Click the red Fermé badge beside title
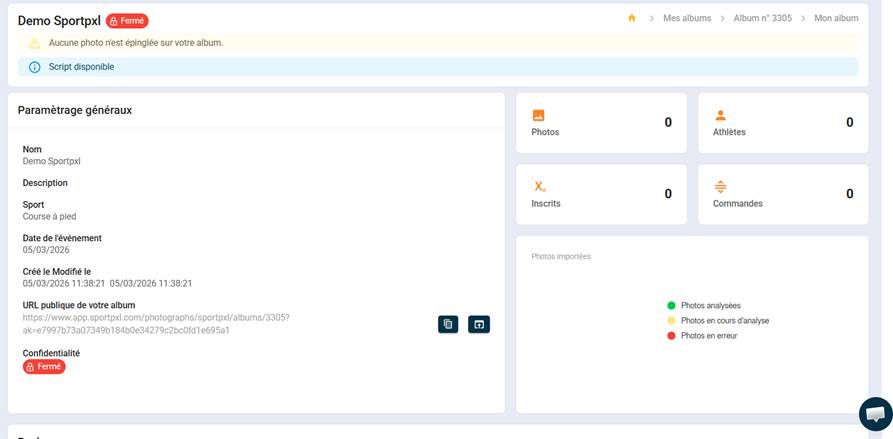Image resolution: width=893 pixels, height=439 pixels. click(127, 21)
